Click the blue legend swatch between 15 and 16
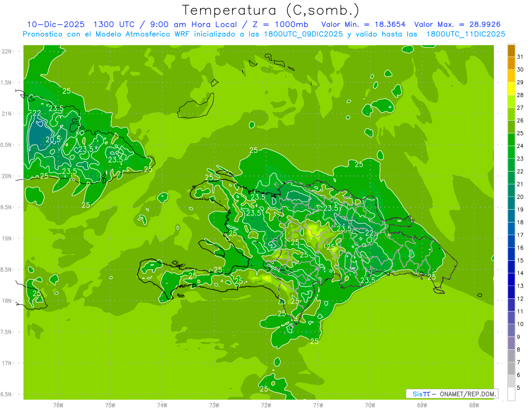The width and height of the screenshot is (532, 411). [511, 254]
